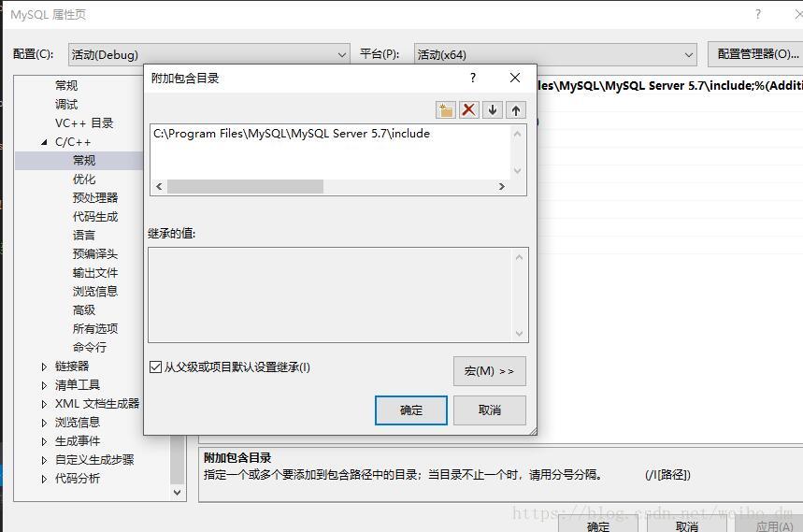Viewport: 803px width, 532px height.
Task: Click the right arrow of the directory list scrollbar
Action: [x=501, y=186]
